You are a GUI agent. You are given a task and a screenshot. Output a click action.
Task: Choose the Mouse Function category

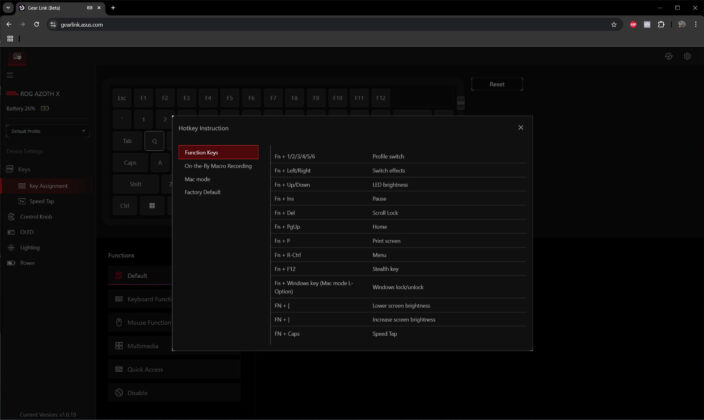tap(140, 323)
